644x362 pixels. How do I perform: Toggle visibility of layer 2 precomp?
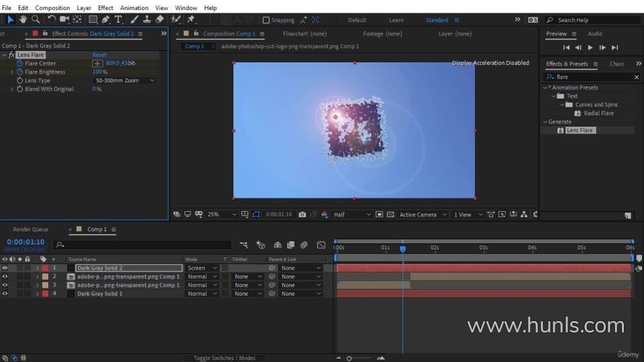point(5,276)
